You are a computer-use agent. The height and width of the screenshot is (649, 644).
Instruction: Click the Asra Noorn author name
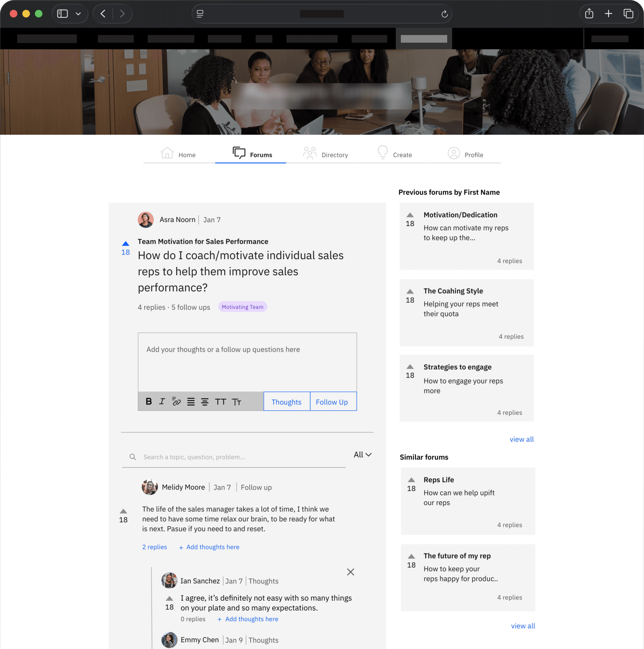pos(177,220)
